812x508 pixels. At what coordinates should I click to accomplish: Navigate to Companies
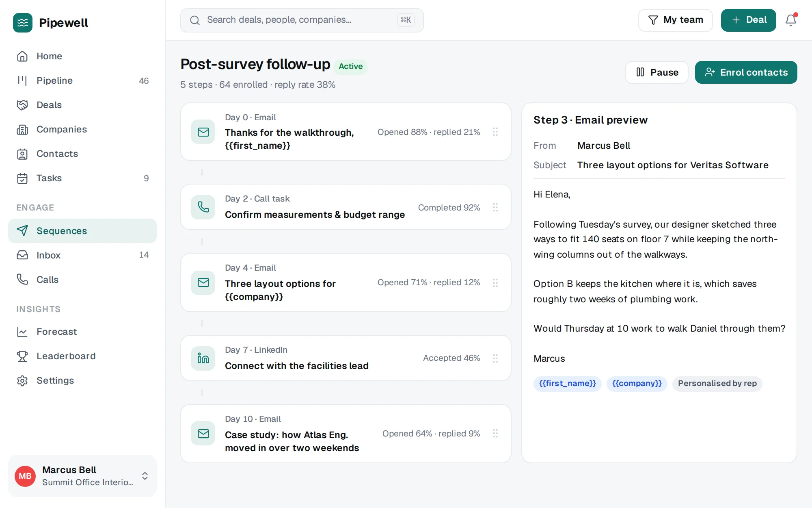pos(82,129)
